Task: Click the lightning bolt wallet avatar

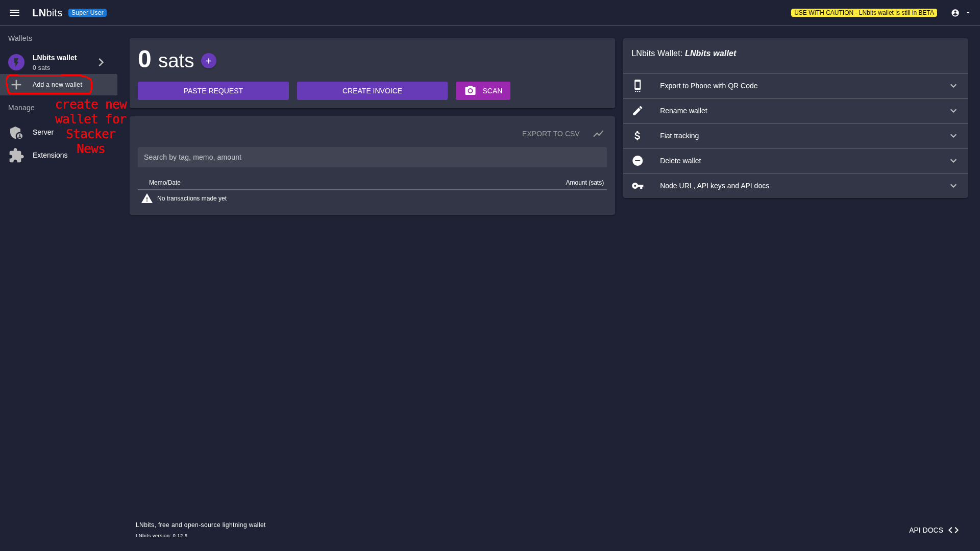Action: pyautogui.click(x=16, y=62)
